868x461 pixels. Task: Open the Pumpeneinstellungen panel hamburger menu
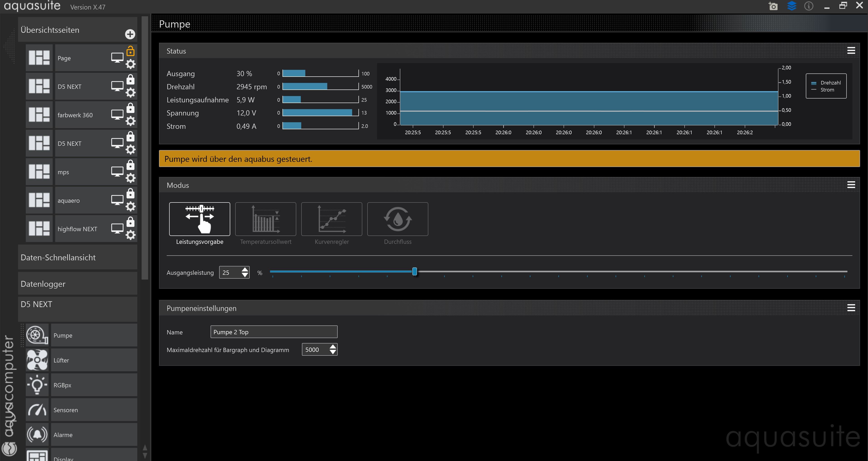click(851, 308)
